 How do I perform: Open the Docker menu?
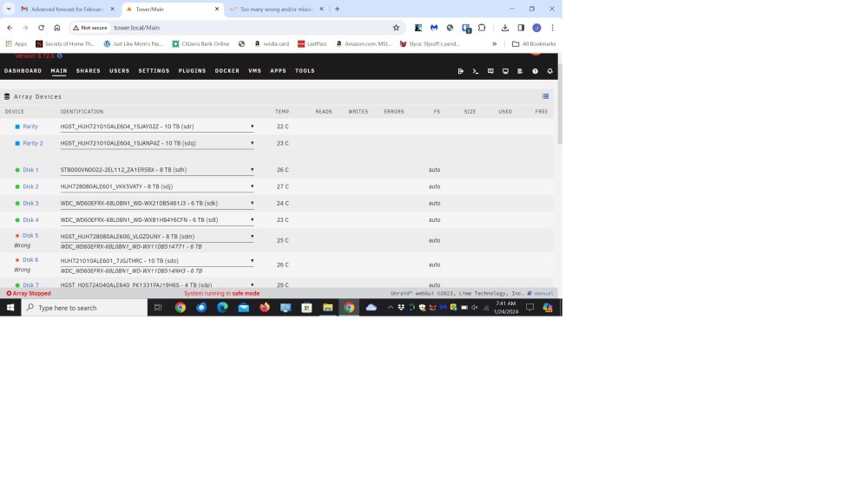[x=227, y=71]
